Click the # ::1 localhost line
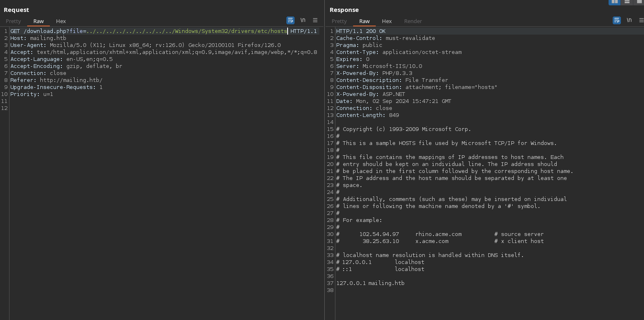 coord(380,269)
